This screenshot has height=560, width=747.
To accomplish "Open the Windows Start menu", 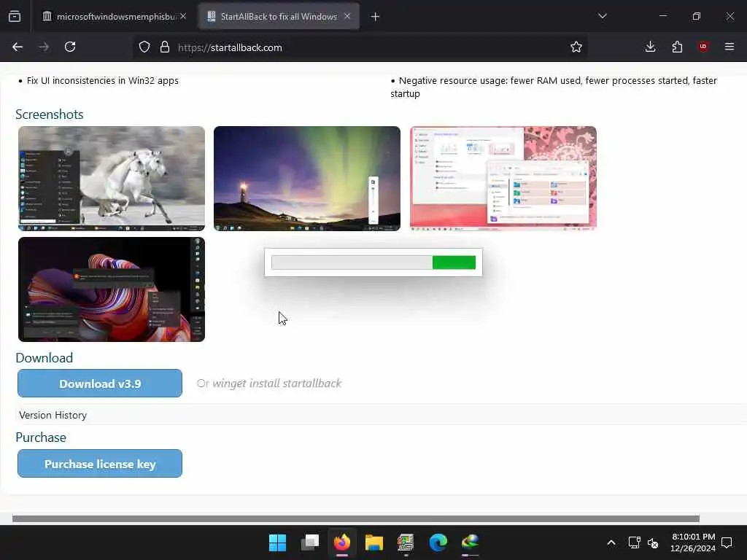I will coord(277,542).
